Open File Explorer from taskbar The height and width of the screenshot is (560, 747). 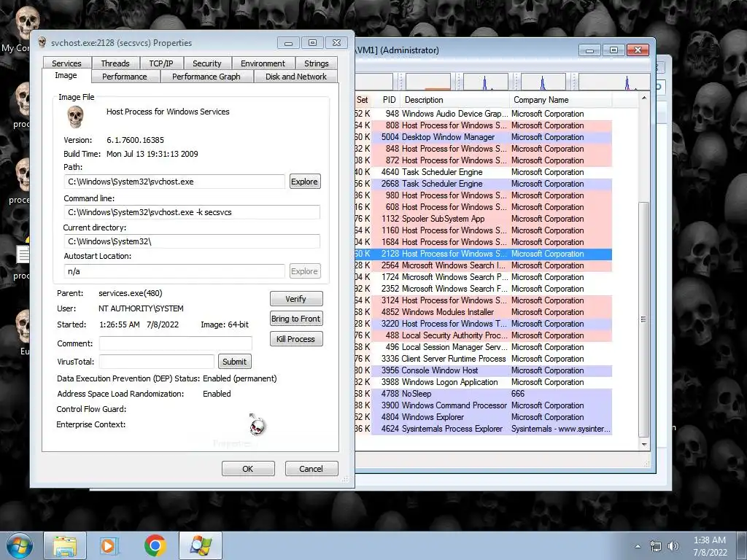pos(65,545)
